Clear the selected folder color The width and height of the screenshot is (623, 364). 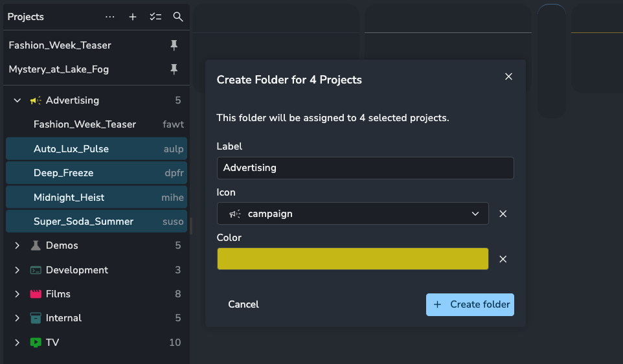[x=503, y=259]
